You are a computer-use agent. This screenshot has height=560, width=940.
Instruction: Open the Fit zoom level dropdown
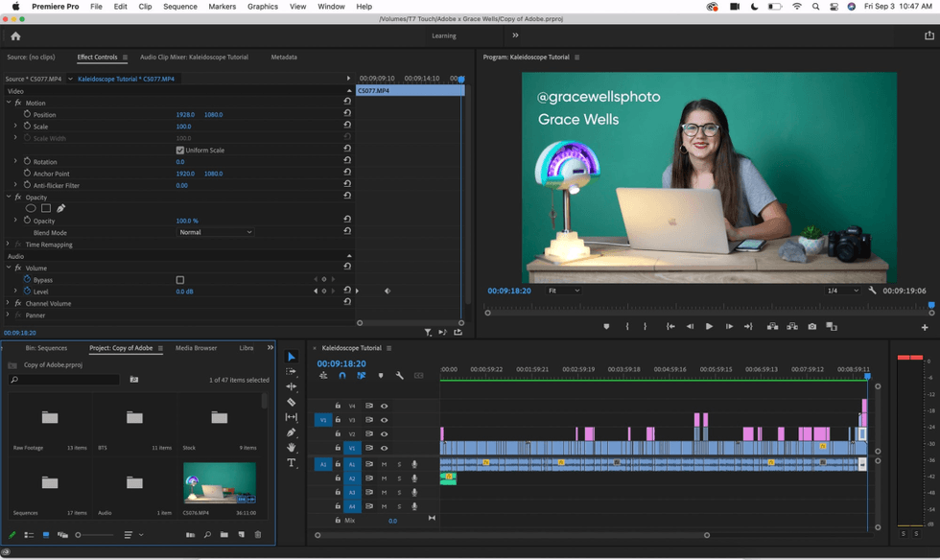[564, 291]
